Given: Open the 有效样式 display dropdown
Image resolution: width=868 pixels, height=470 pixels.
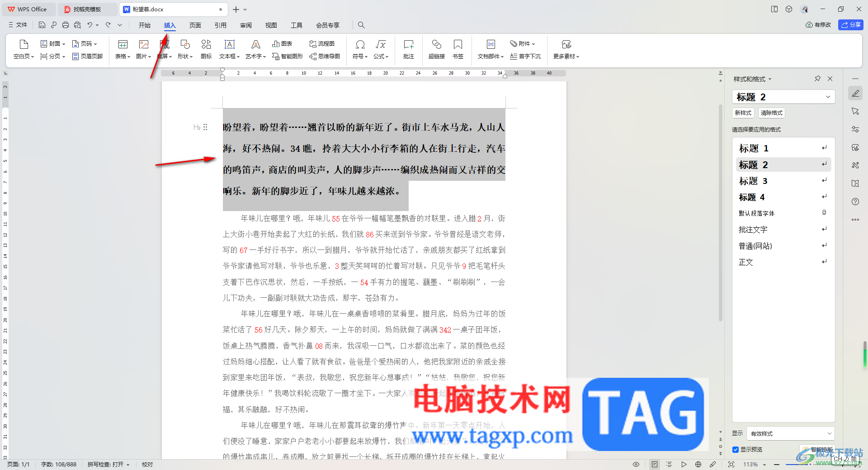Looking at the screenshot, I should tap(791, 433).
